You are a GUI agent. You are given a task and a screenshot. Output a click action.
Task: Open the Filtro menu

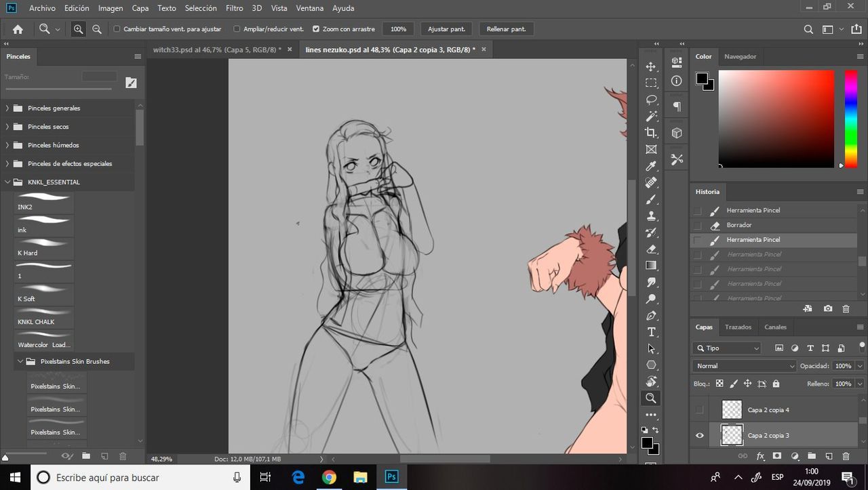[235, 8]
